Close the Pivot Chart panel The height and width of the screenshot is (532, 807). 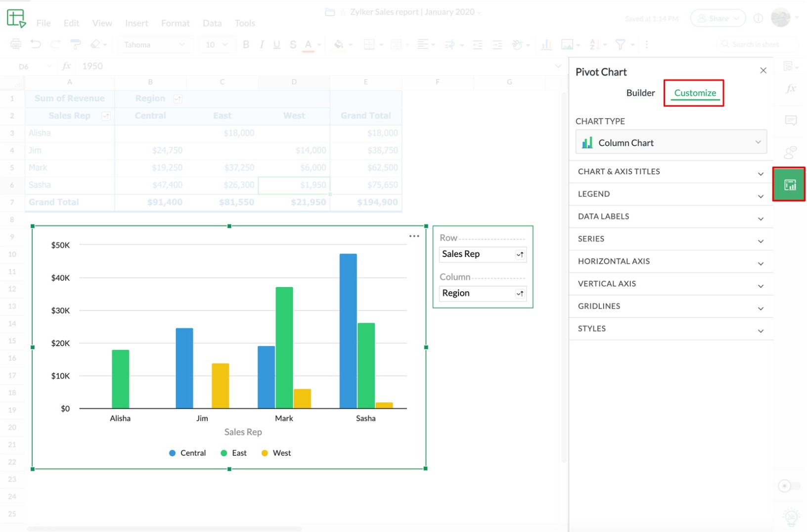tap(763, 71)
